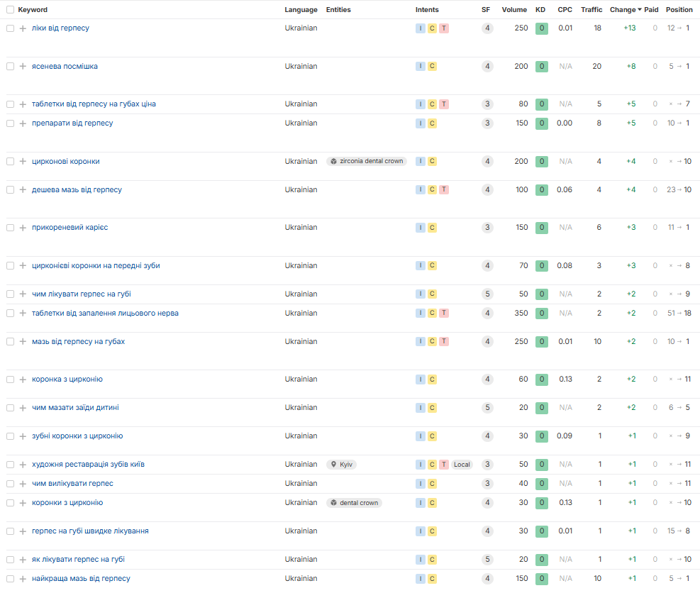Sort by the Volume column header

[x=514, y=10]
